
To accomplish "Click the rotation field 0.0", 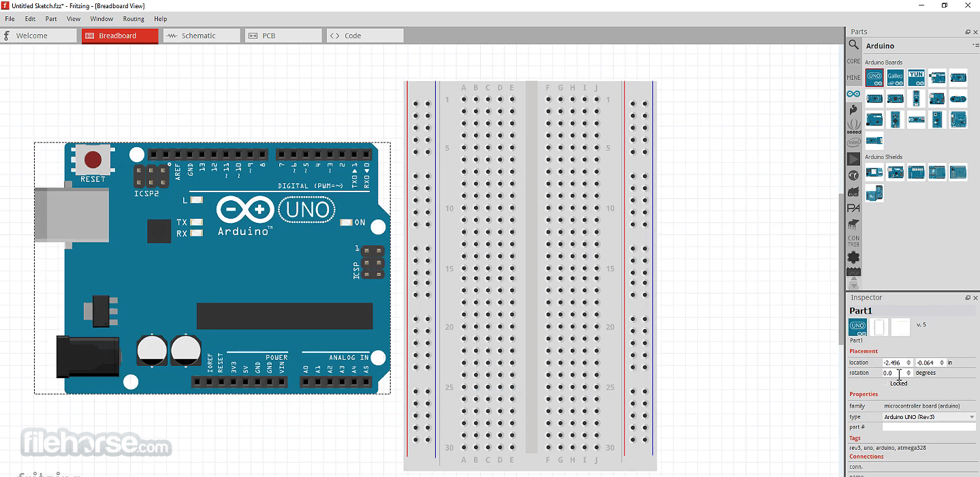I will pos(894,373).
